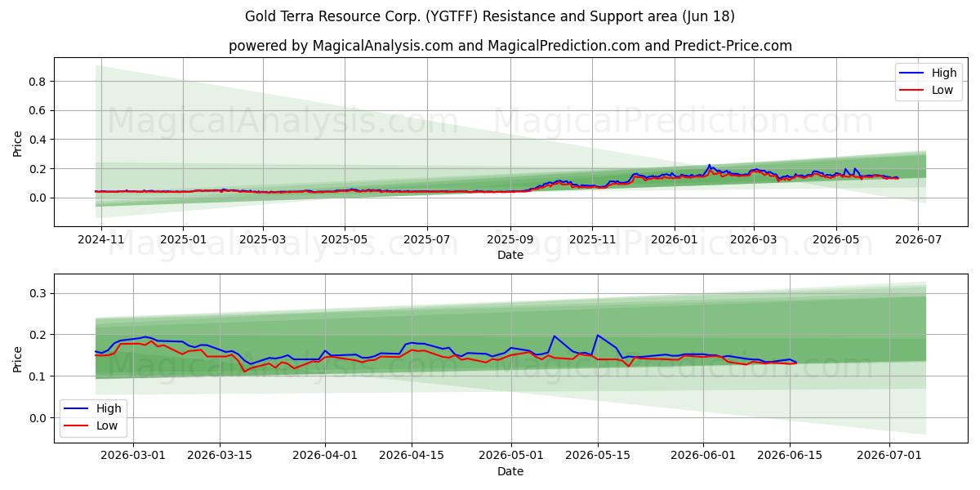Viewport: 980px width, 490px height.
Task: Click the '2026-04-15' tick label
Action: [x=412, y=456]
